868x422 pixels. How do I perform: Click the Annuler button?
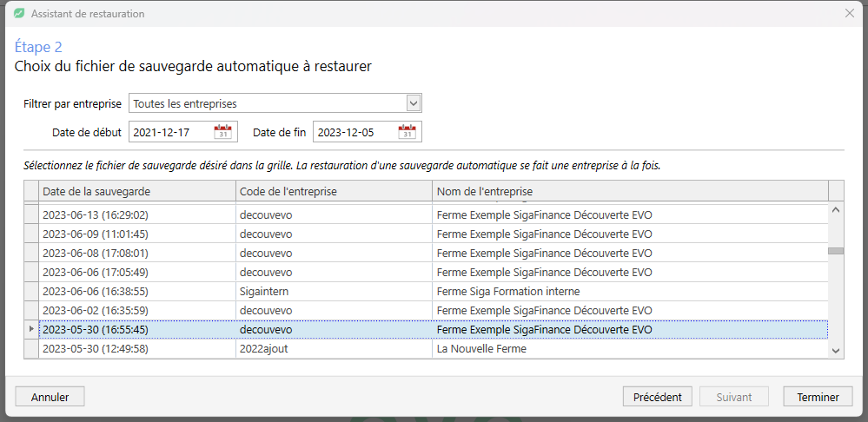coord(50,397)
